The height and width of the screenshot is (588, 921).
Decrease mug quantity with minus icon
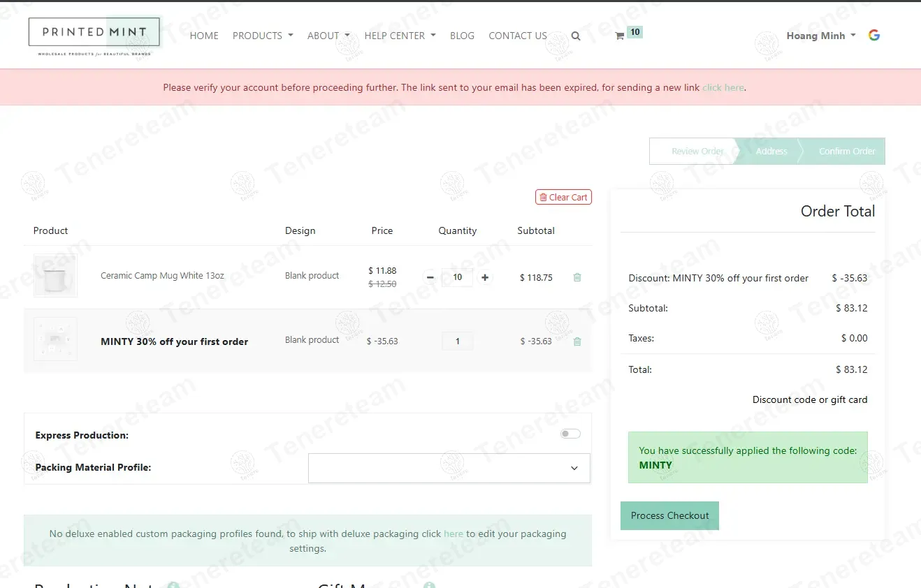tap(430, 277)
